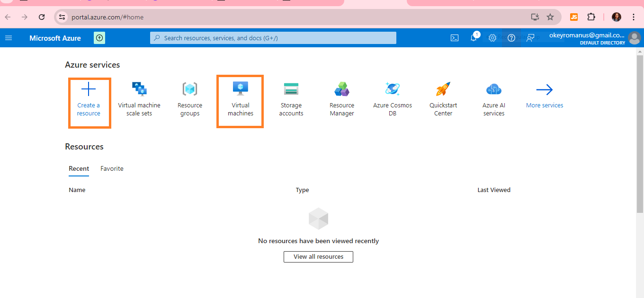This screenshot has height=298, width=644.
Task: Click the okeyromanus account email label
Action: [587, 35]
